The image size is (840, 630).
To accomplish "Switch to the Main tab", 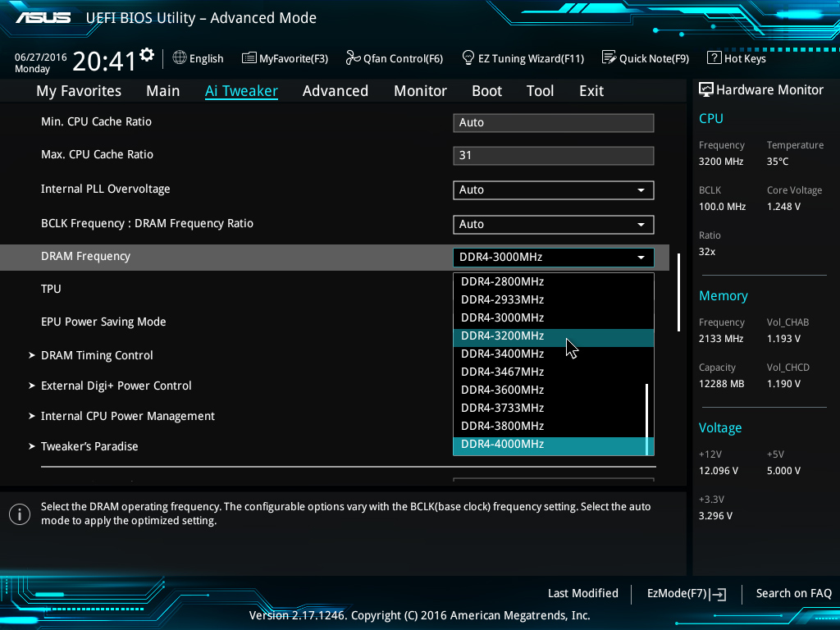I will tap(163, 91).
